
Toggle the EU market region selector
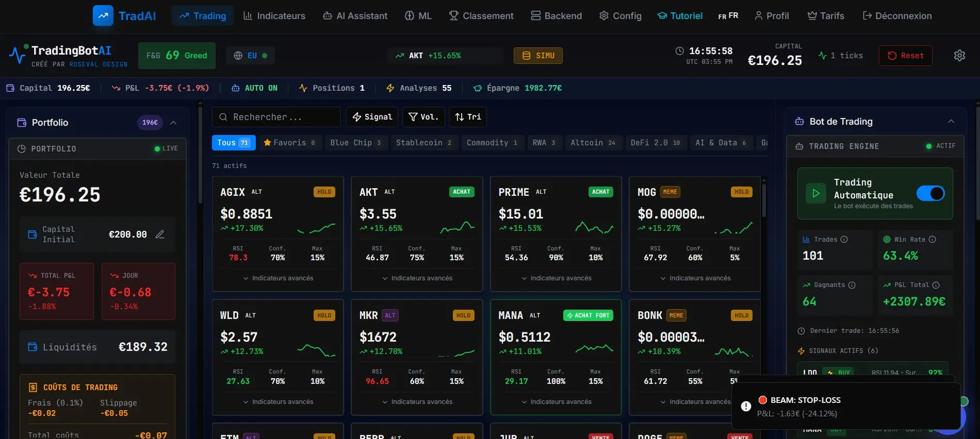pos(251,56)
